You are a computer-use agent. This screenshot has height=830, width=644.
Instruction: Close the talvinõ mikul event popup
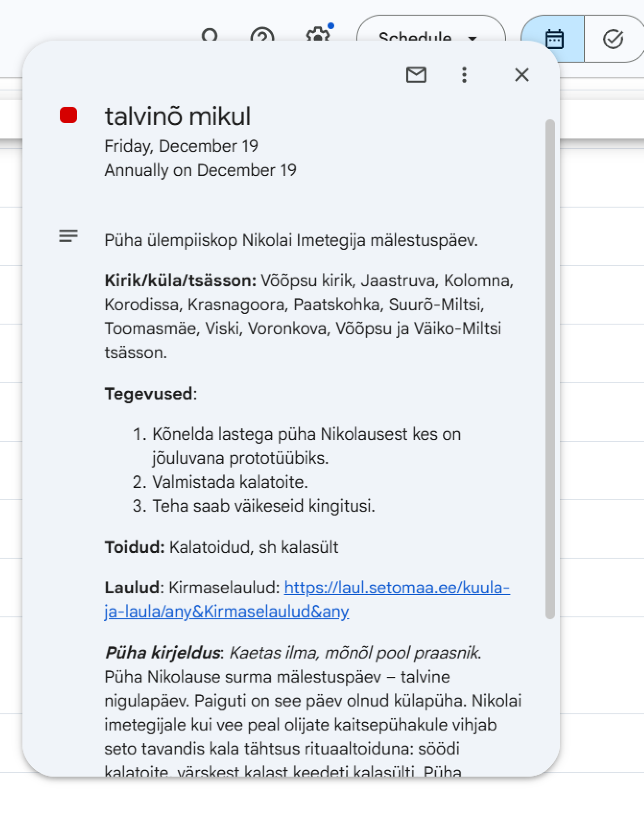[522, 74]
